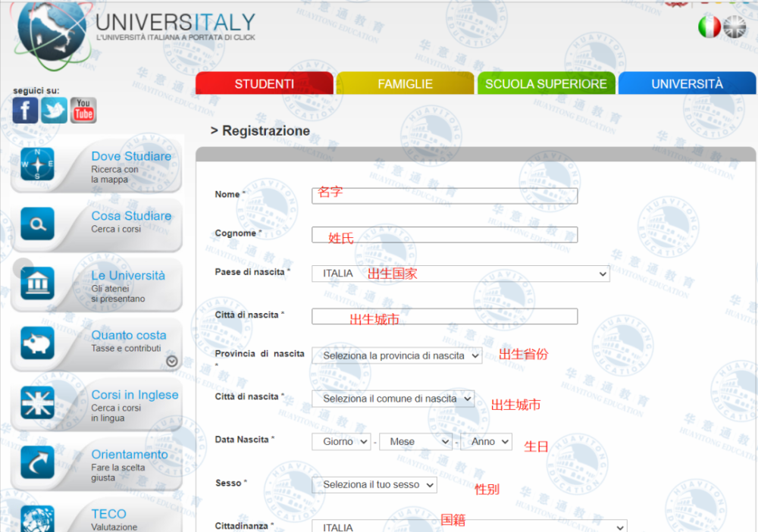
Task: Open the Corsi in Inglese link
Action: click(135, 395)
